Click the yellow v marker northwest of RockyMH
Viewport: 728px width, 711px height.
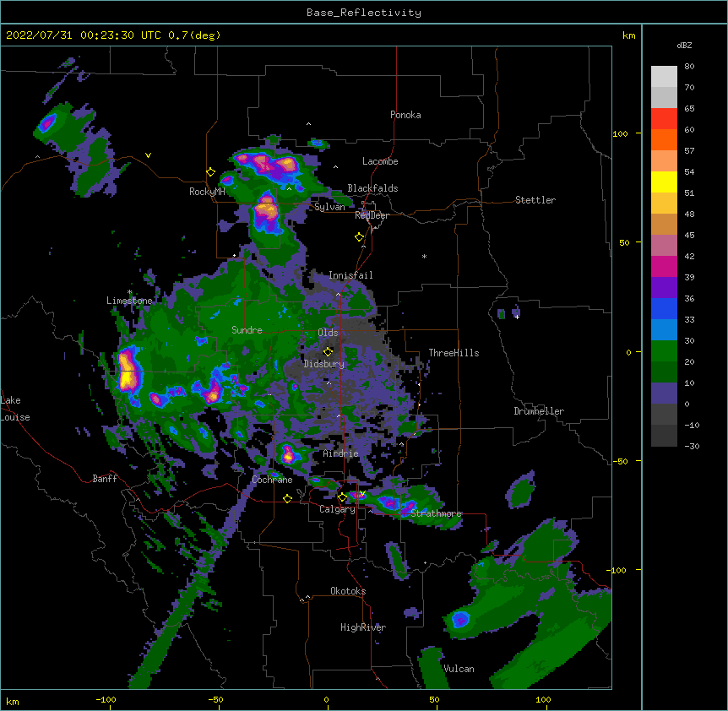tap(148, 155)
